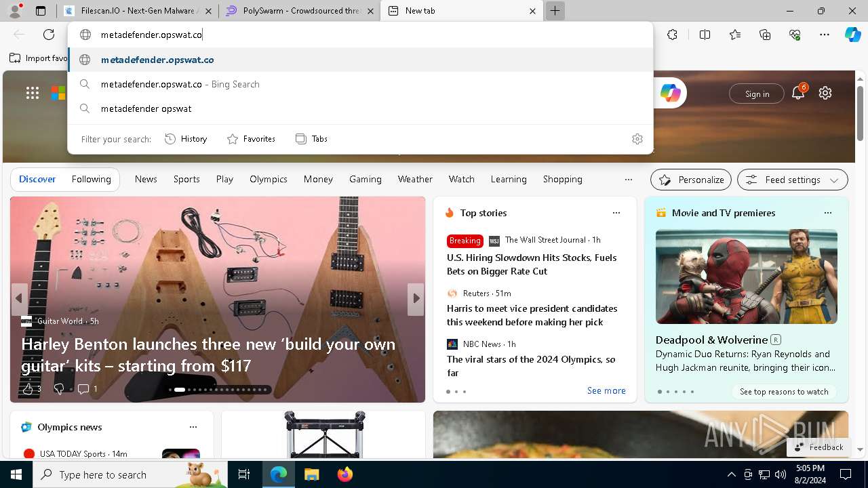Open Settings and more ellipsis

coord(825,35)
